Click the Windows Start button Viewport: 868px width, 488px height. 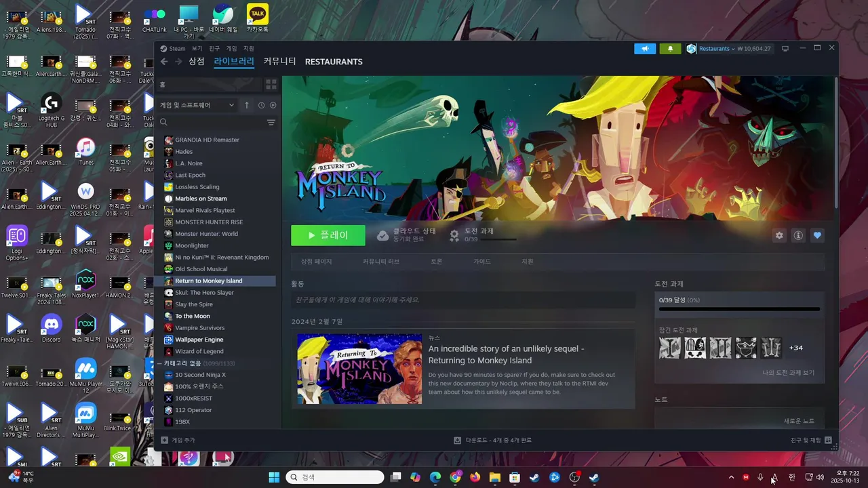point(274,477)
